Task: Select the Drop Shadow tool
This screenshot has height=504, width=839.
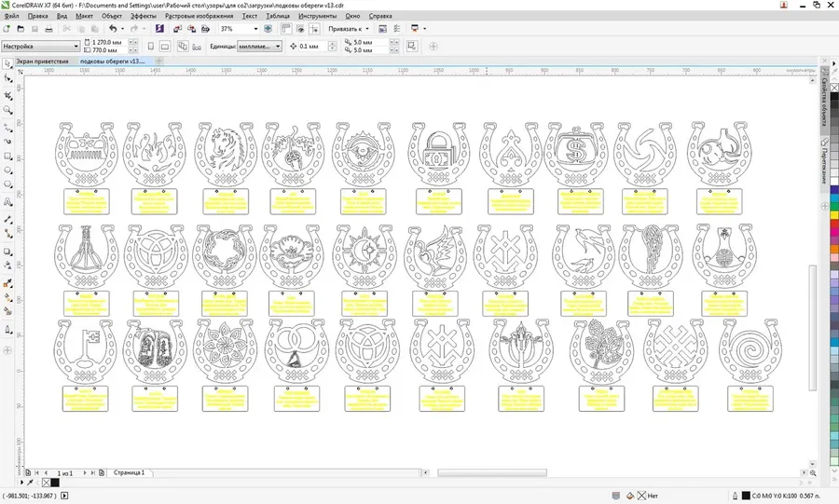Action: [x=7, y=252]
